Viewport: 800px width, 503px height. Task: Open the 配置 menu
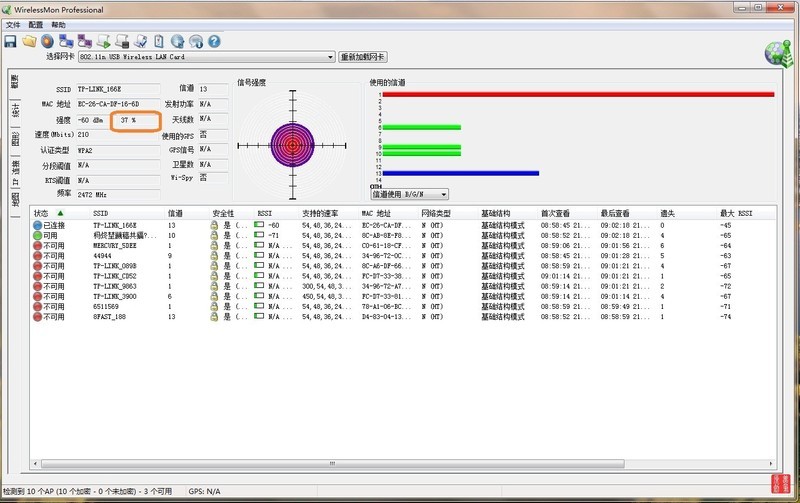coord(36,24)
